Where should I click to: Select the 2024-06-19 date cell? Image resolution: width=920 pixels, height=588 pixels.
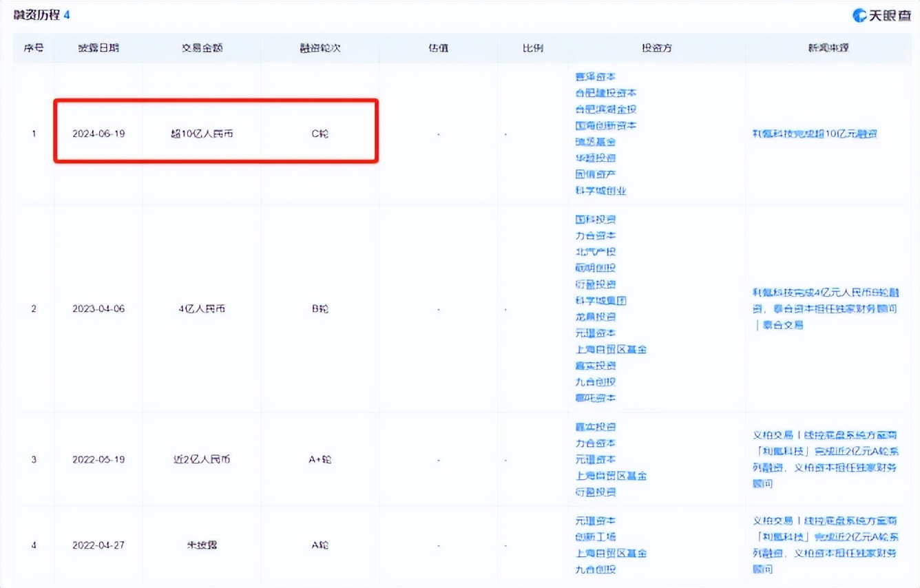[98, 134]
